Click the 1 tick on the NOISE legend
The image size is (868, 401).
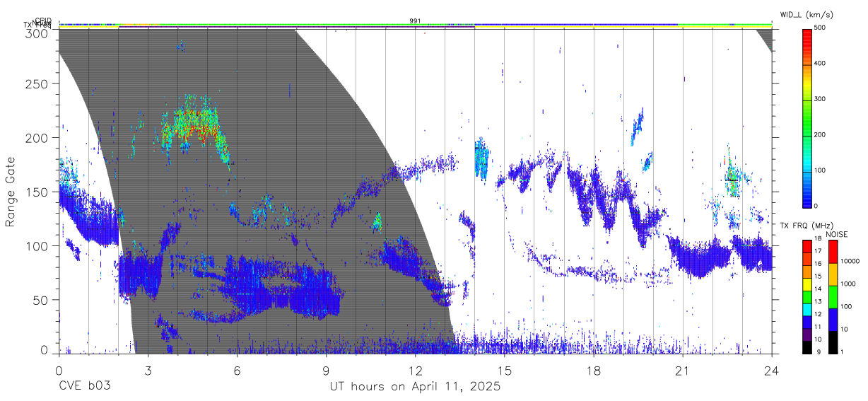[841, 352]
